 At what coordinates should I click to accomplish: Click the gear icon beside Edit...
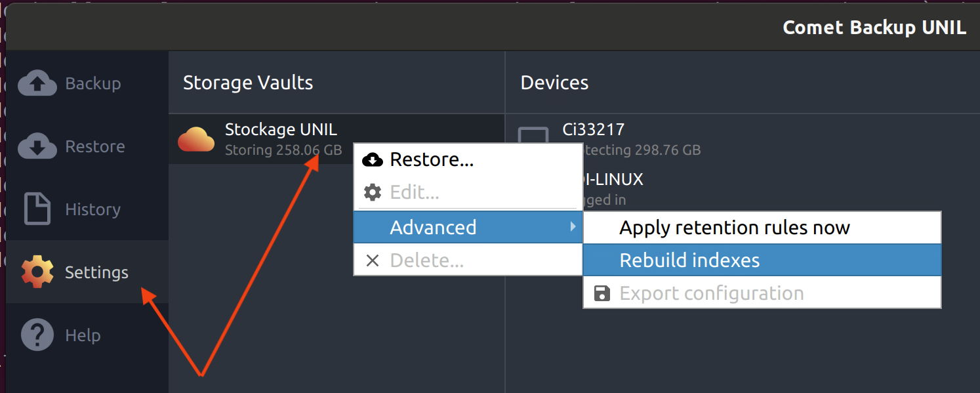373,192
